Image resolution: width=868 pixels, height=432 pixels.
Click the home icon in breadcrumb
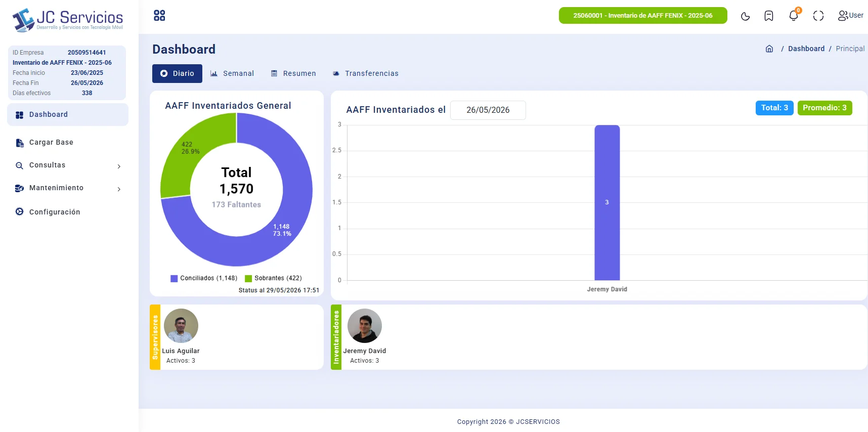tap(769, 49)
